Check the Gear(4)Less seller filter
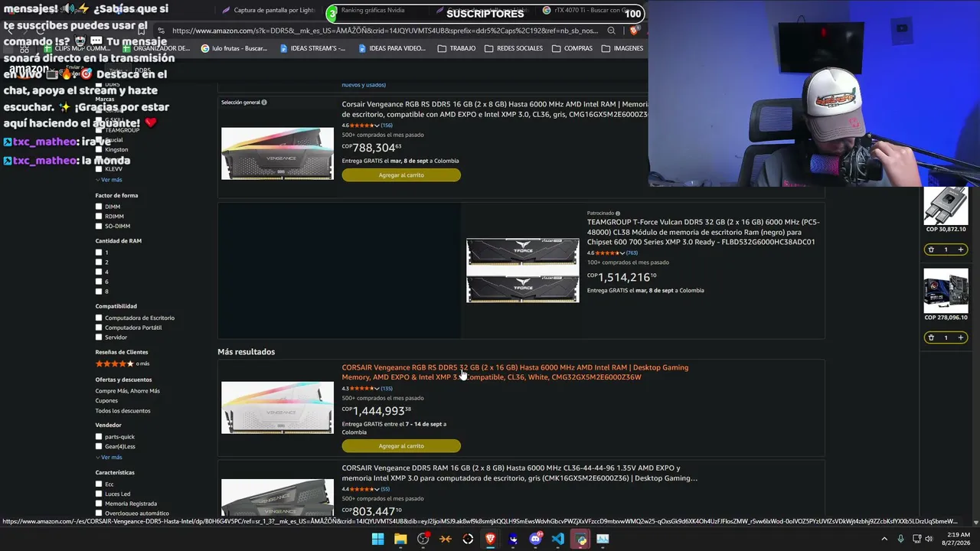Screen dimensions: 980x551 coord(99,447)
